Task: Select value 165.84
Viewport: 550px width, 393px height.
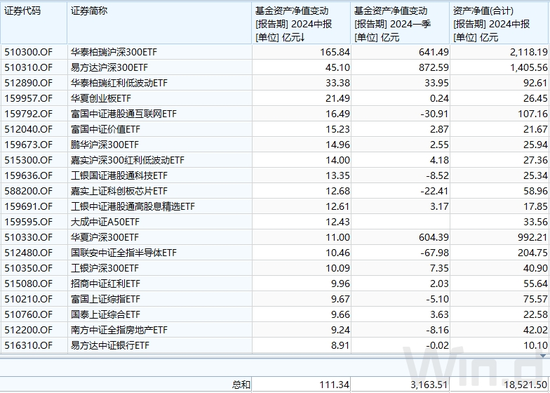Action: click(335, 52)
